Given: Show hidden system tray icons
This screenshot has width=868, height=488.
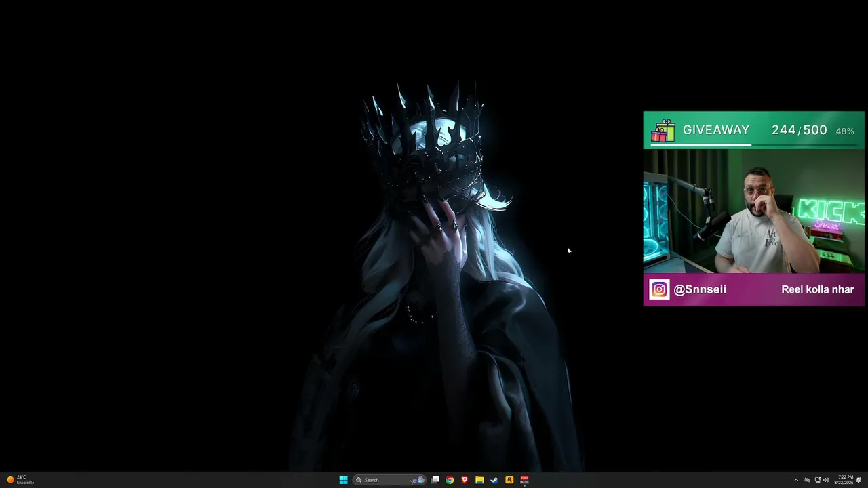Looking at the screenshot, I should coord(796,480).
